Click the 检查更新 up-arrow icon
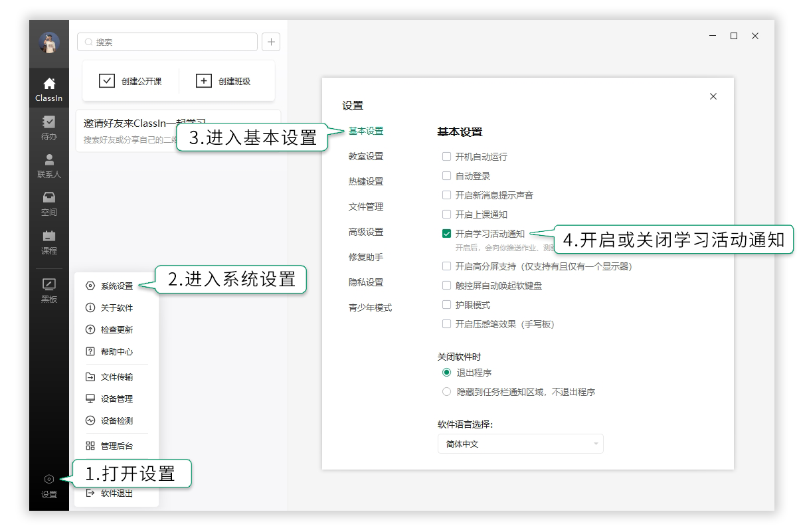Viewport: 797px width, 532px height. click(x=90, y=329)
